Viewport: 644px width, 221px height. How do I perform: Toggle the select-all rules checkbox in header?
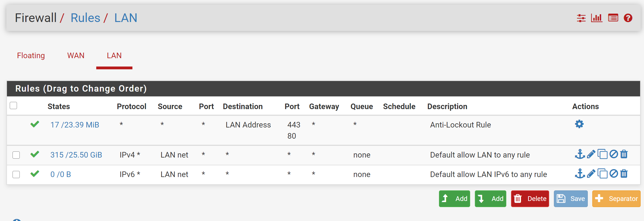point(13,106)
